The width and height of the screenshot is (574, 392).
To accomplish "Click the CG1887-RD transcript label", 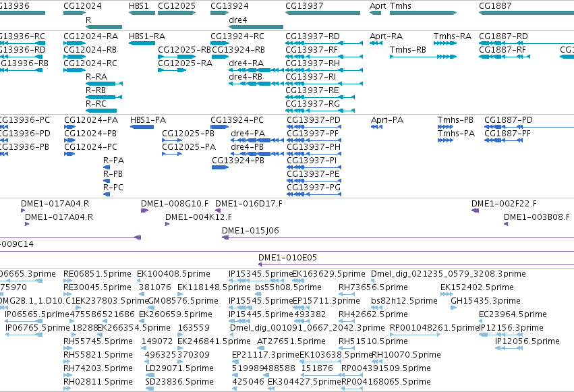I will (x=503, y=36).
